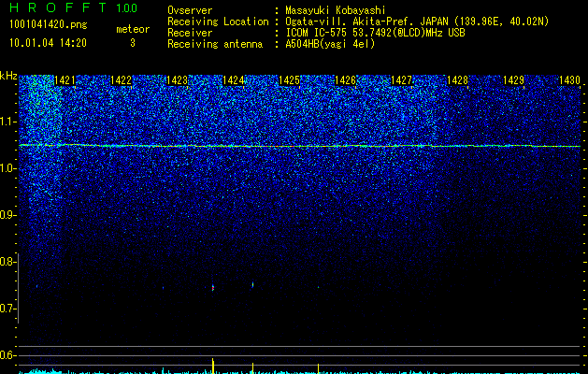Screen dimensions: 588x374
Task: Click the 1430 time marker
Action: [x=570, y=80]
